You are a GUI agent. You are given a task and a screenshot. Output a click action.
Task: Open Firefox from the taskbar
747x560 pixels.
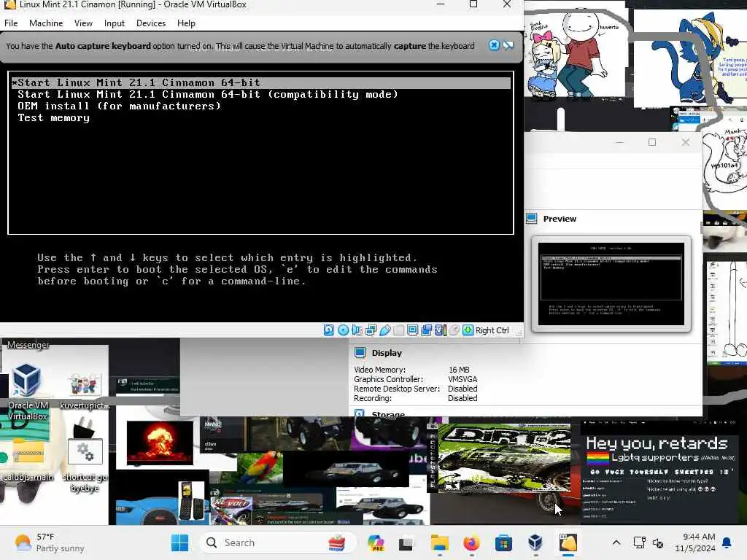click(x=472, y=542)
